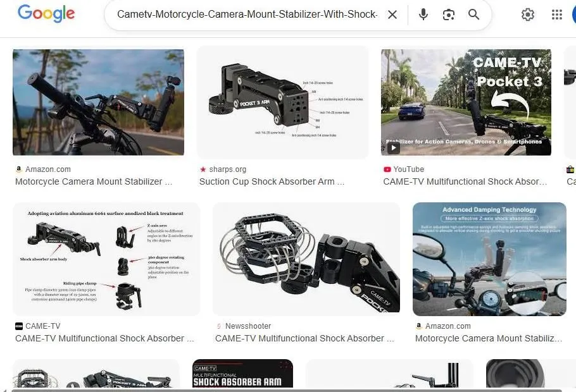The width and height of the screenshot is (576, 392).
Task: Open 'Motorcycle Camera Mount Stabiliz...' title under damping image
Action: click(x=489, y=338)
